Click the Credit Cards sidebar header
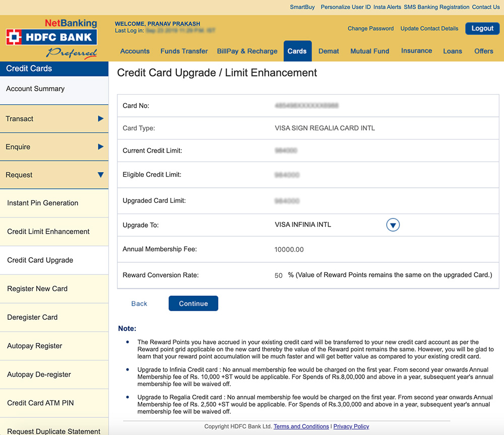504x435 pixels. pyautogui.click(x=54, y=68)
